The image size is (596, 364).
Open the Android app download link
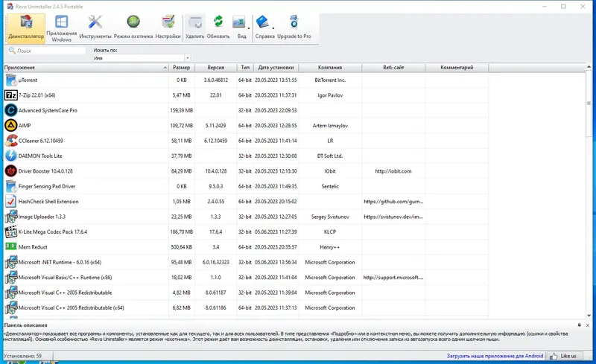pos(495,356)
